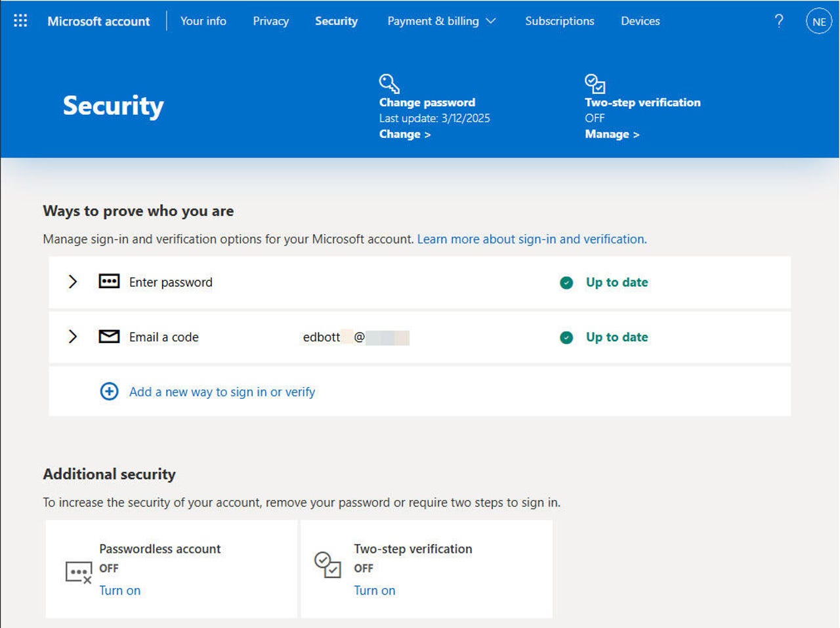Go to the Your info tab
The height and width of the screenshot is (628, 840).
(x=203, y=21)
